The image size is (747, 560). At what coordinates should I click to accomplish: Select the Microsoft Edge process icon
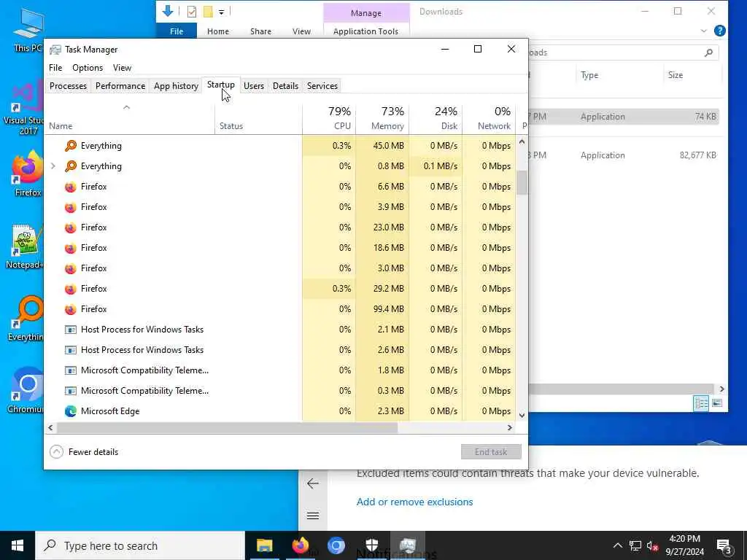[x=71, y=411]
